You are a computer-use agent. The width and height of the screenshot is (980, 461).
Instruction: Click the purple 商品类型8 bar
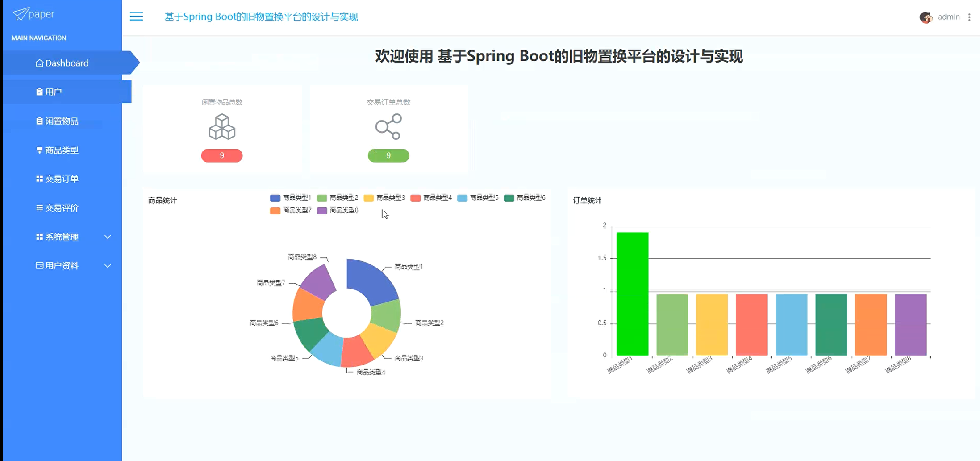pos(911,325)
